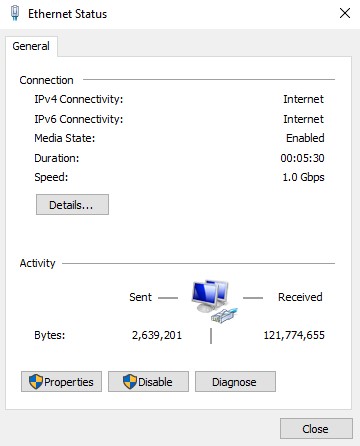Click the X to close Ethernet Status
The width and height of the screenshot is (360, 446).
tap(345, 13)
